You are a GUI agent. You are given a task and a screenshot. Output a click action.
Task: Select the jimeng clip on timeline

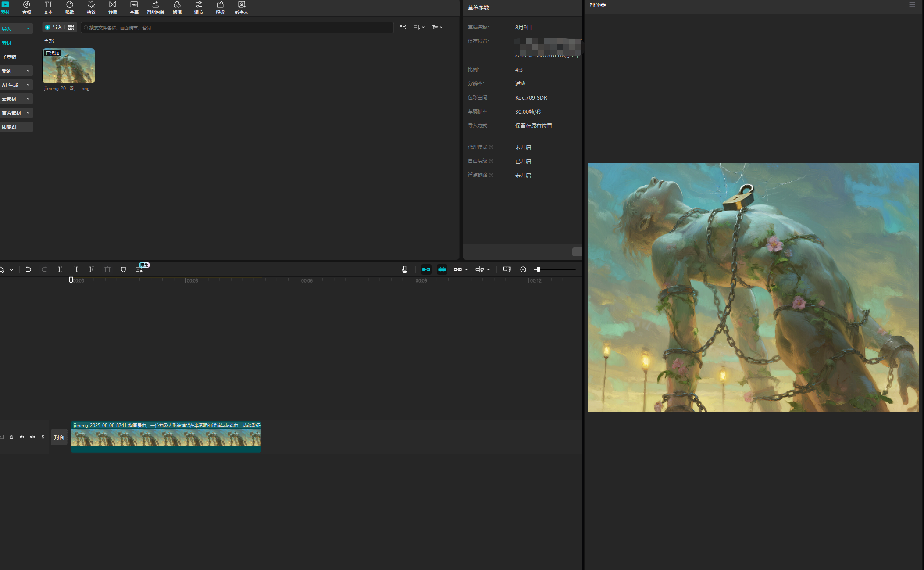point(166,437)
